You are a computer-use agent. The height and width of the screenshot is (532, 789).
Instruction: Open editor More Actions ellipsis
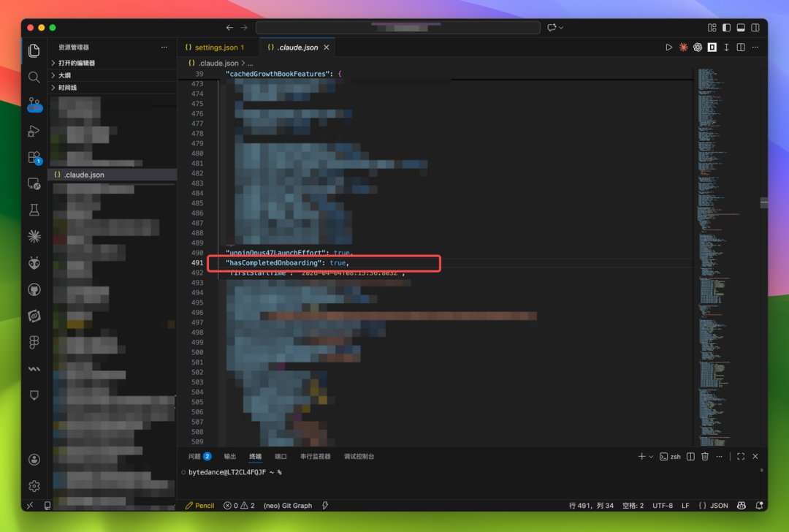(755, 47)
